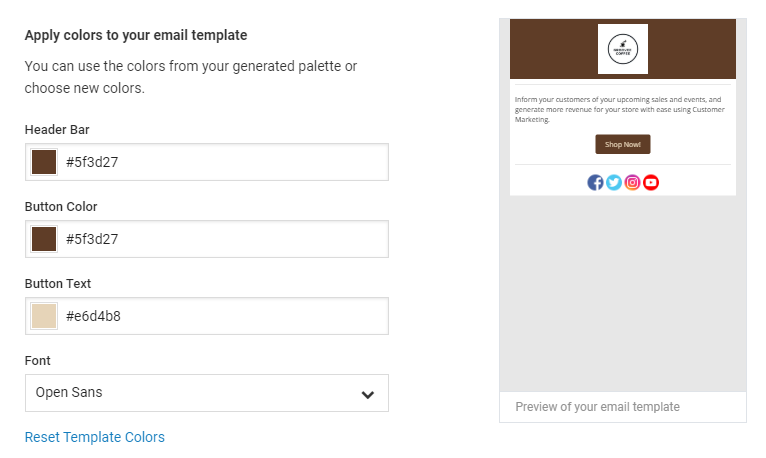Viewport: 766px width, 458px height.
Task: Click the white logo box in the preview
Action: tap(623, 49)
